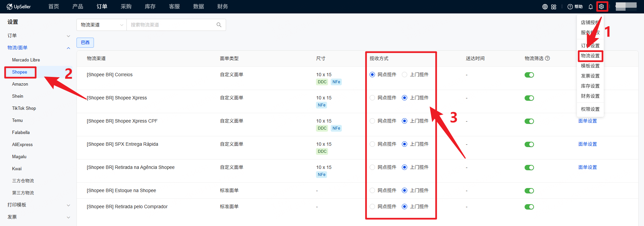The height and width of the screenshot is (226, 644).
Task: Toggle off 物流筛选 for SPX Entrega Rápida
Action: [x=529, y=144]
